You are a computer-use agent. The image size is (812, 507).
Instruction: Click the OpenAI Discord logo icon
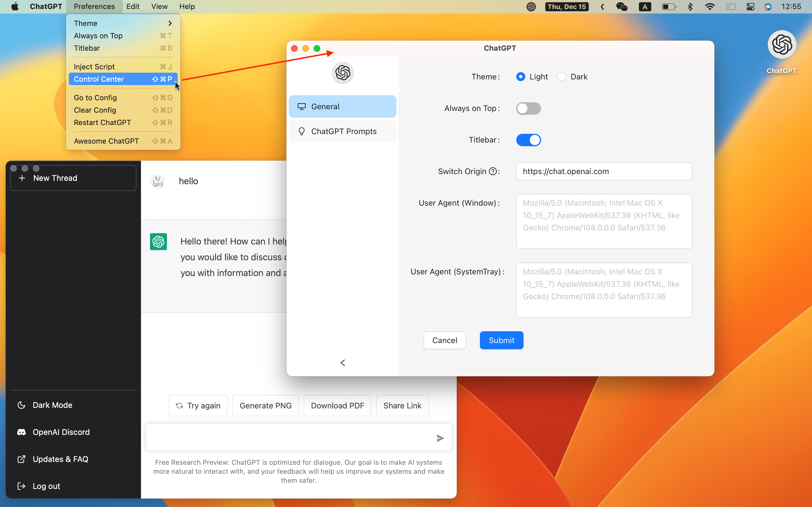(x=21, y=432)
